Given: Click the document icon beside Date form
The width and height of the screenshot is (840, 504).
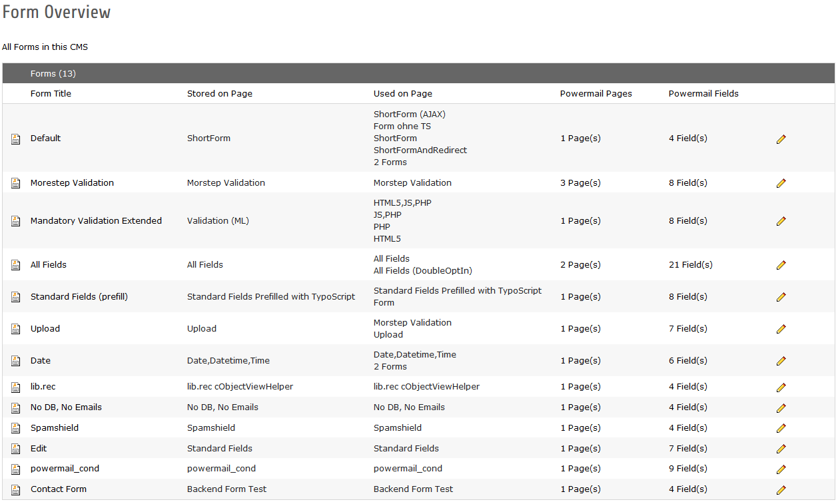Looking at the screenshot, I should click(16, 361).
